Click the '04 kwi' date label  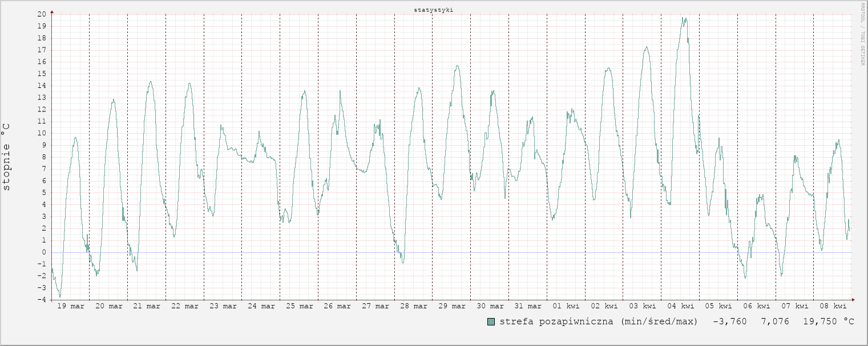[x=681, y=306]
